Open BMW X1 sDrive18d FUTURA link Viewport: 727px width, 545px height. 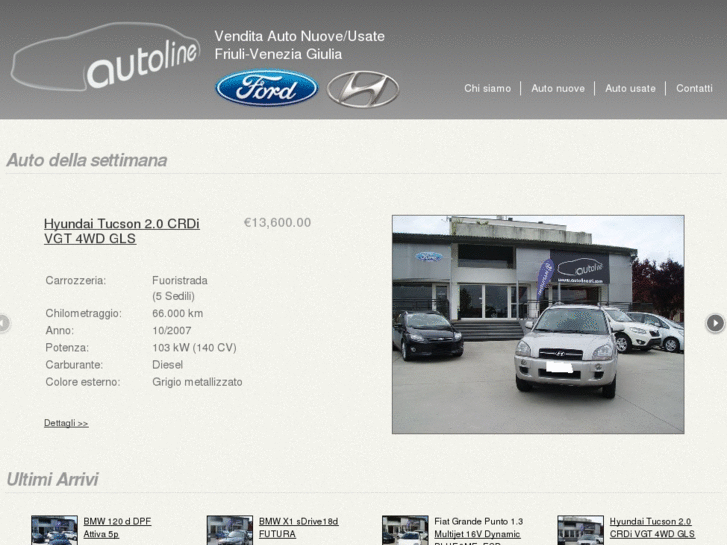click(x=298, y=527)
